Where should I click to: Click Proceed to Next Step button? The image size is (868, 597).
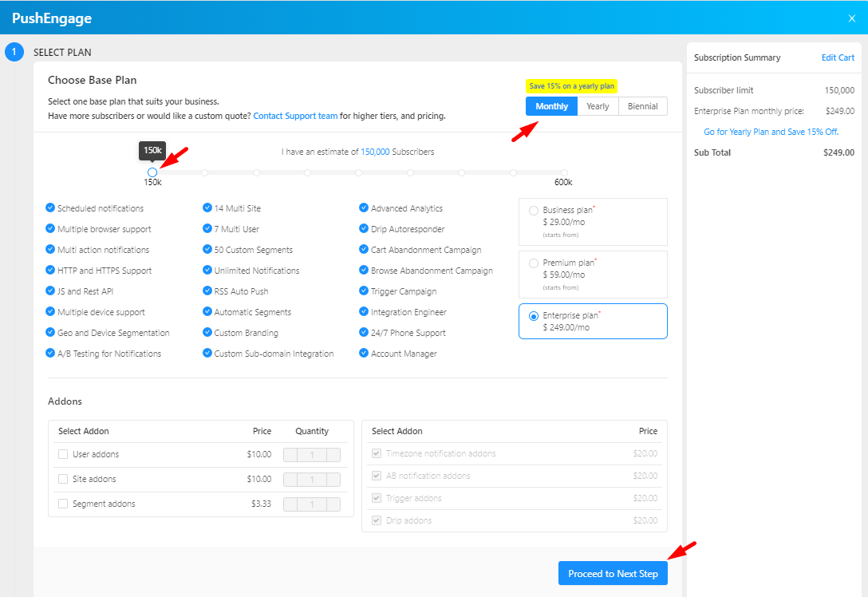[613, 574]
